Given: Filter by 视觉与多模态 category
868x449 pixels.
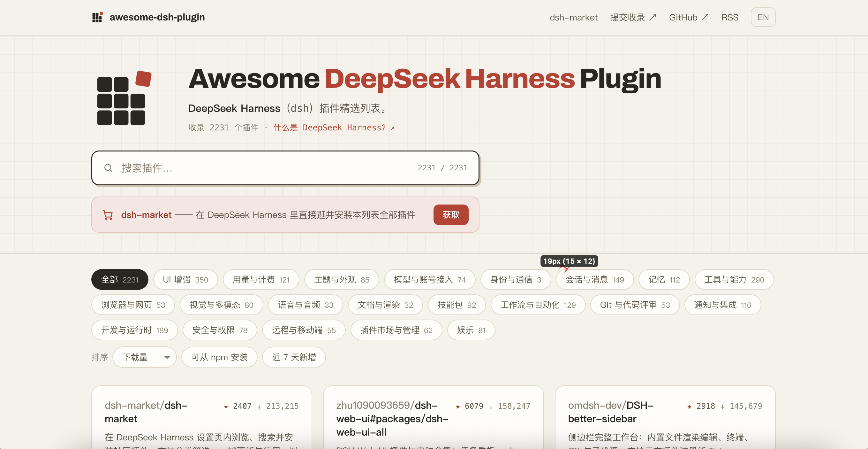Looking at the screenshot, I should 221,305.
